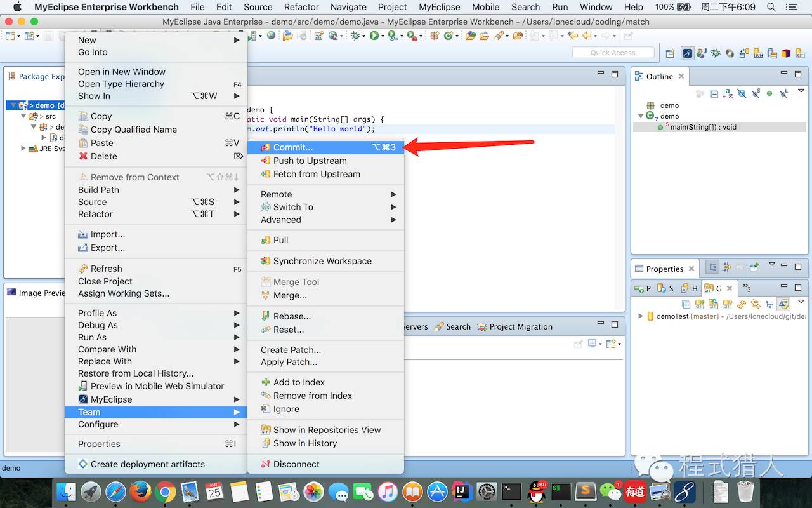
Task: Choose Fetch from Upstream
Action: [325, 174]
